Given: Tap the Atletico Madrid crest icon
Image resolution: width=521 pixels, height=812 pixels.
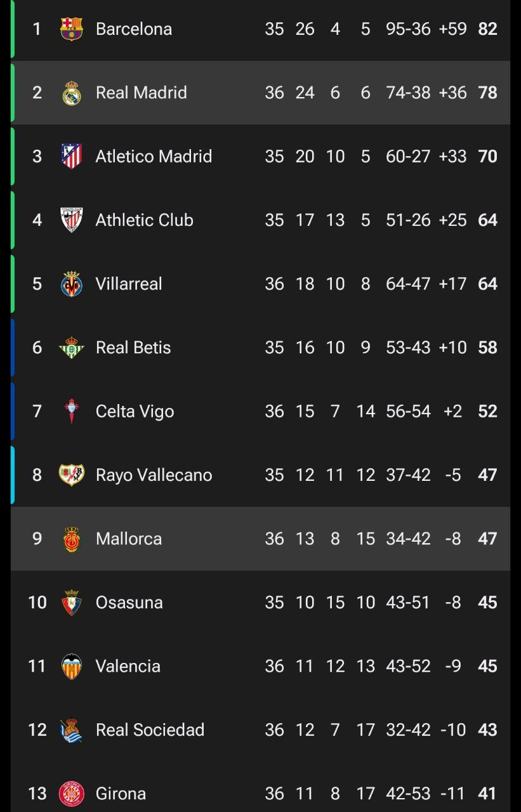Looking at the screenshot, I should click(x=71, y=157).
